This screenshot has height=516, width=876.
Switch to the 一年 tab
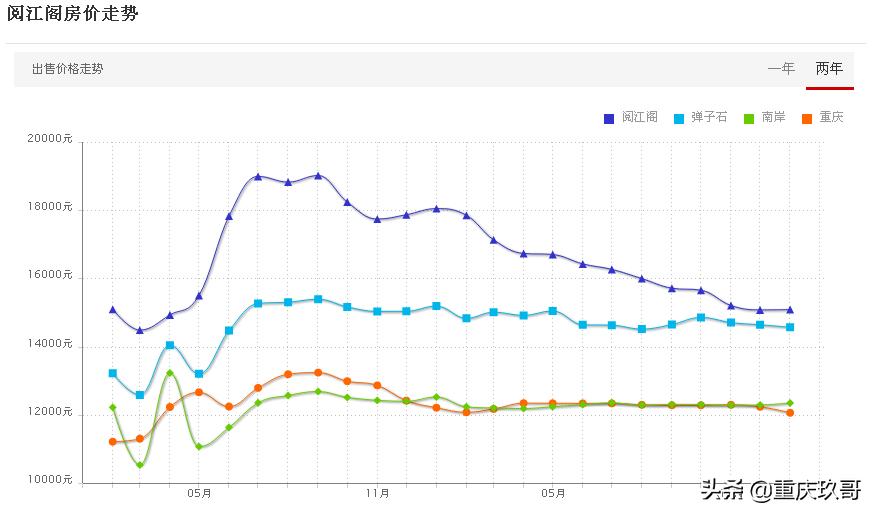781,69
